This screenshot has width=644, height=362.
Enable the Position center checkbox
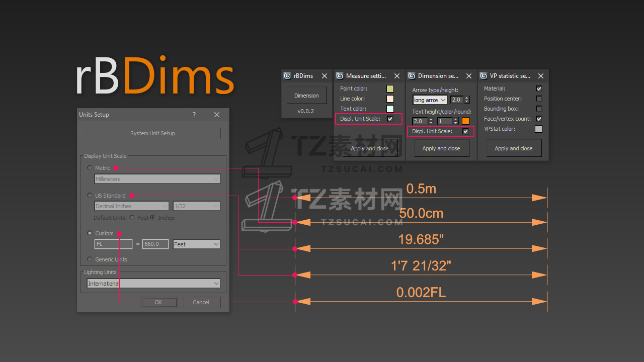pos(539,99)
